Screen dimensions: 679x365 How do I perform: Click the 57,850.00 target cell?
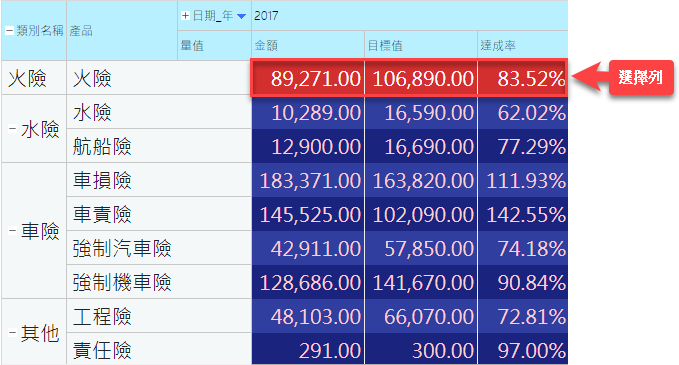pos(421,248)
